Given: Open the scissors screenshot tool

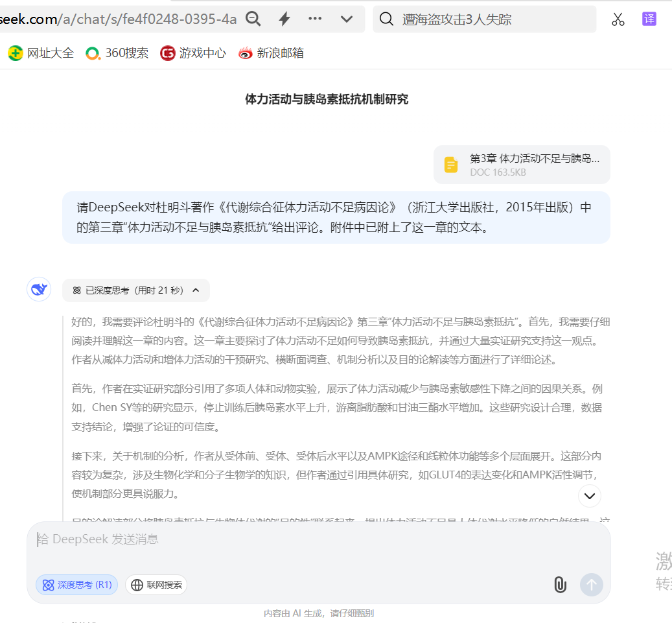Looking at the screenshot, I should (618, 19).
